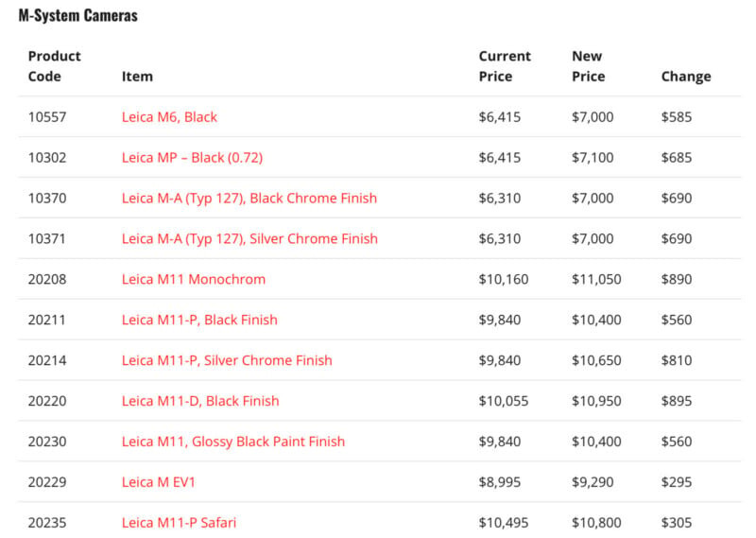Click the Item column header
This screenshot has height=538, width=756.
pyautogui.click(x=137, y=77)
